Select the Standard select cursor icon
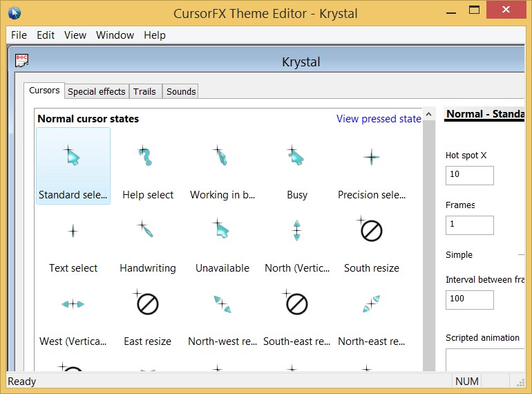The height and width of the screenshot is (394, 532). tap(73, 166)
